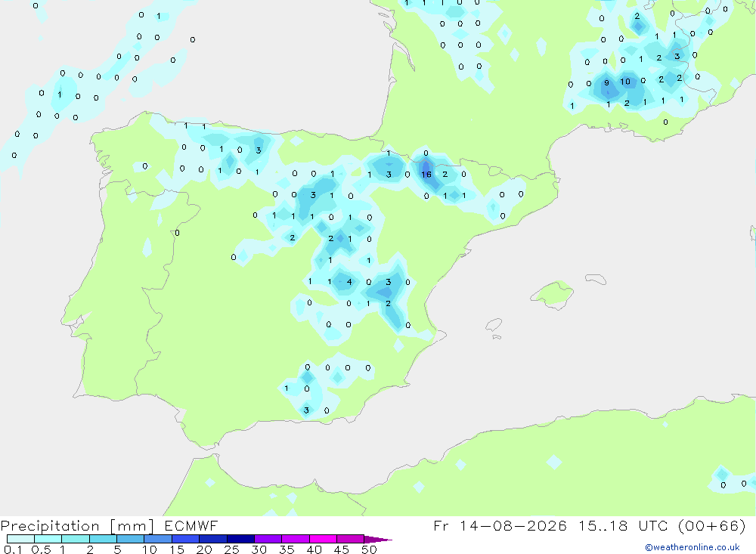
Task: Click the 'ECMWF' model name
Action: (191, 525)
